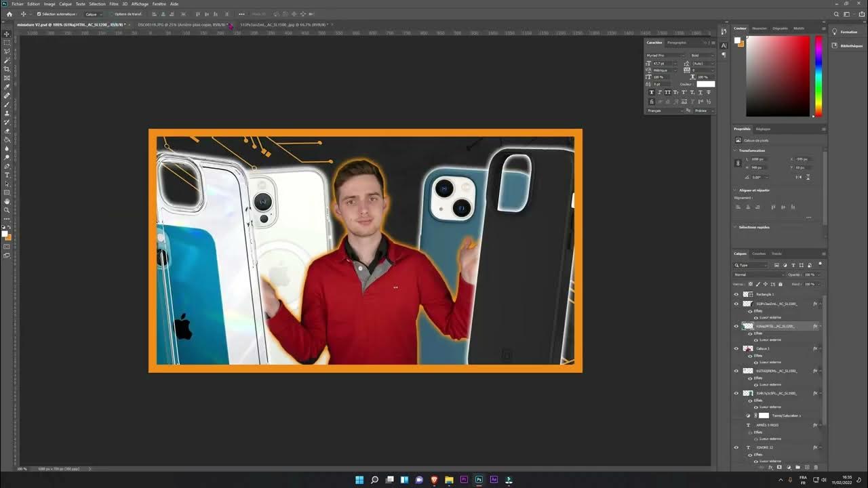Add a layer style fx at panel bottom
This screenshot has height=488, width=868.
coord(770,467)
